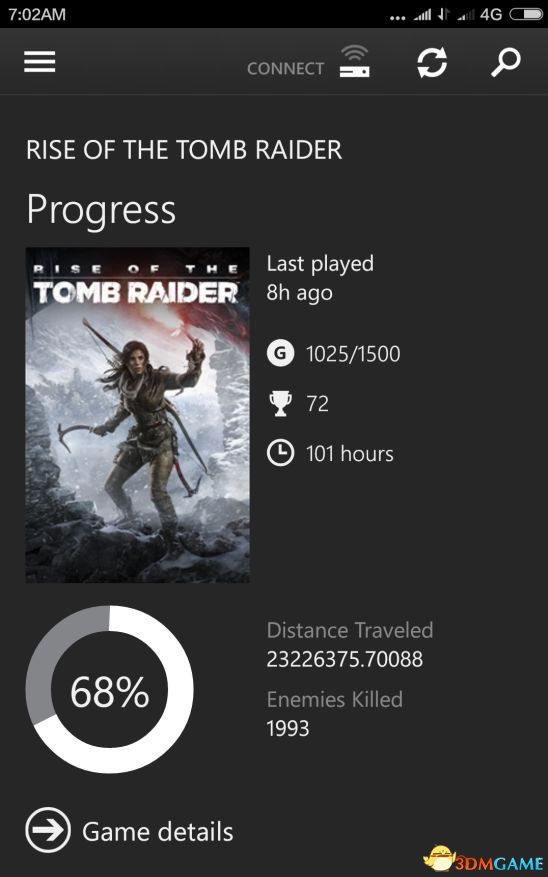Tap the Gamerscore G icon
The width and height of the screenshot is (548, 877).
coord(280,354)
